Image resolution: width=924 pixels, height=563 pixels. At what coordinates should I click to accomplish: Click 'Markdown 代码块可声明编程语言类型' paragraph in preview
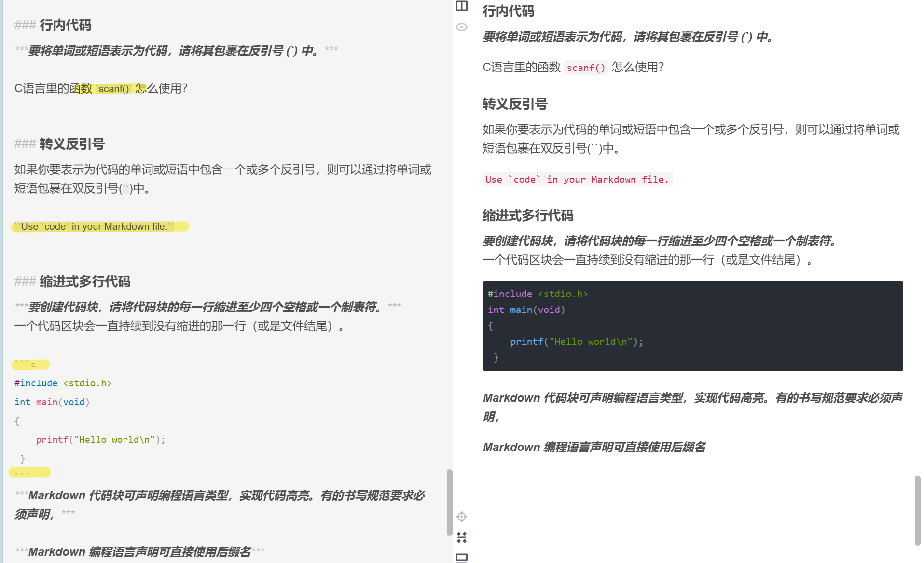(693, 407)
